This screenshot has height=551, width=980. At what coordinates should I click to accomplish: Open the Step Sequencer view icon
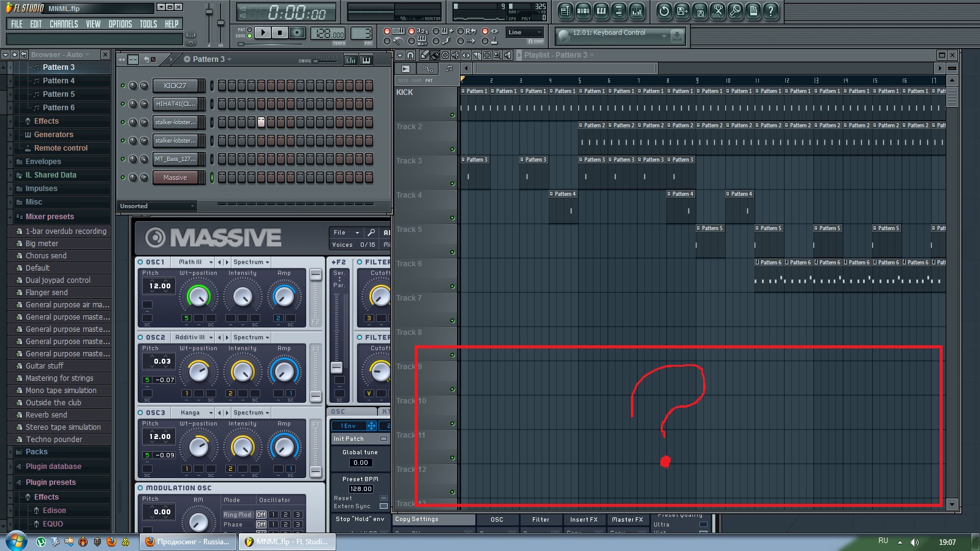(x=583, y=11)
